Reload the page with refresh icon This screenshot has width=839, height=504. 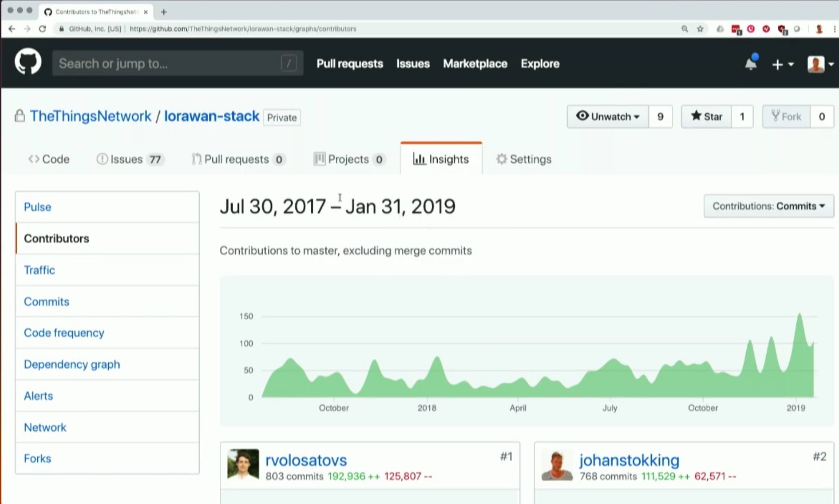click(x=42, y=28)
